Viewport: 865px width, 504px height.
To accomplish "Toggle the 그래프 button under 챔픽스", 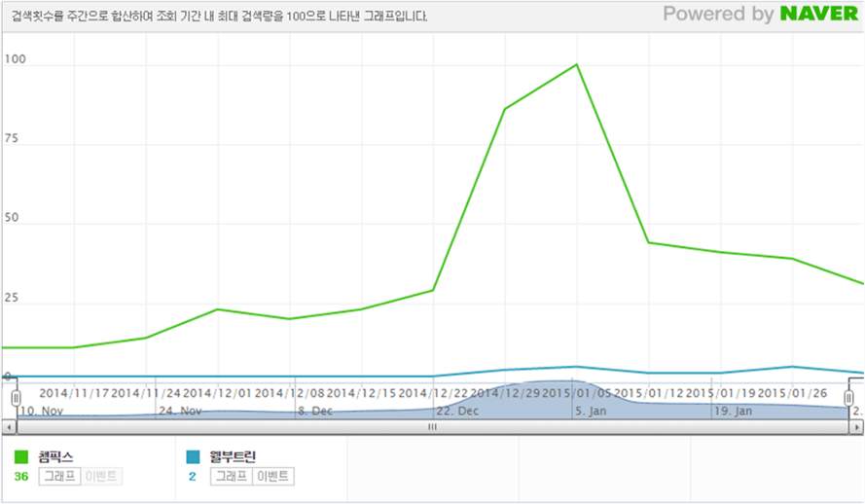I will coord(60,476).
